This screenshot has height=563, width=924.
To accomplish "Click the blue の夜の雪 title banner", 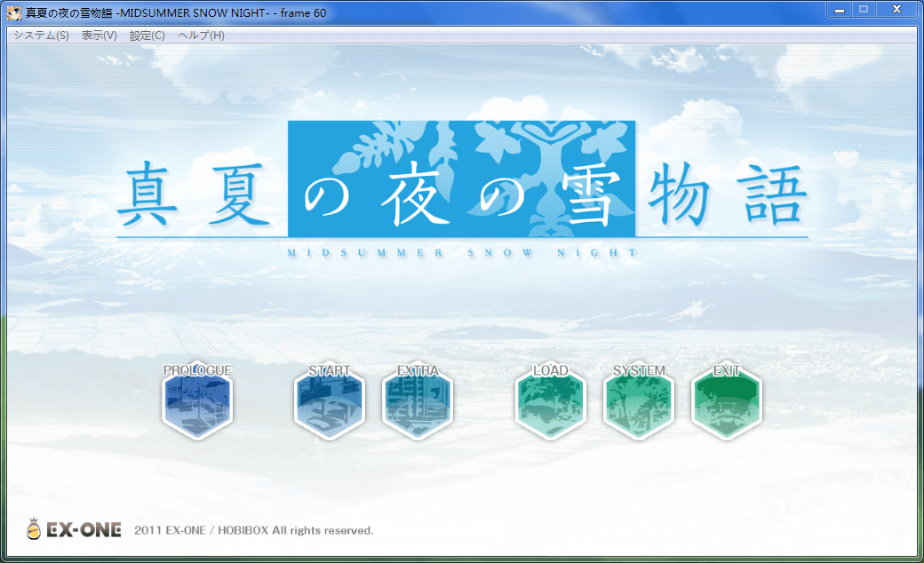I will [461, 178].
